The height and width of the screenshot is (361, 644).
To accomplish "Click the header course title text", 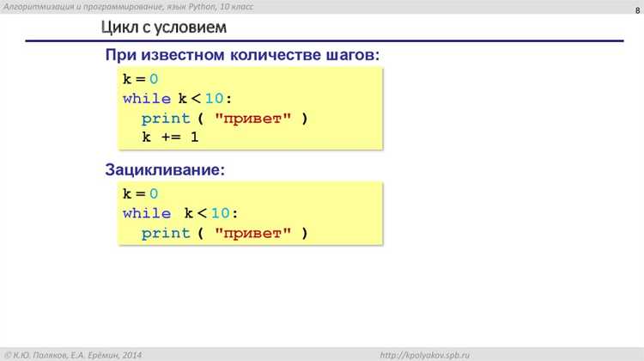I will pyautogui.click(x=129, y=7).
